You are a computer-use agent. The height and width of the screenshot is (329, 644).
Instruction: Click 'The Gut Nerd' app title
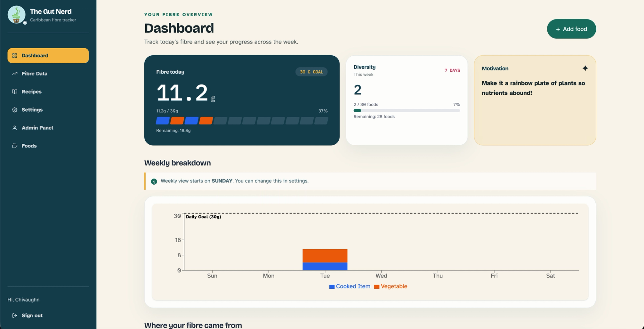51,12
